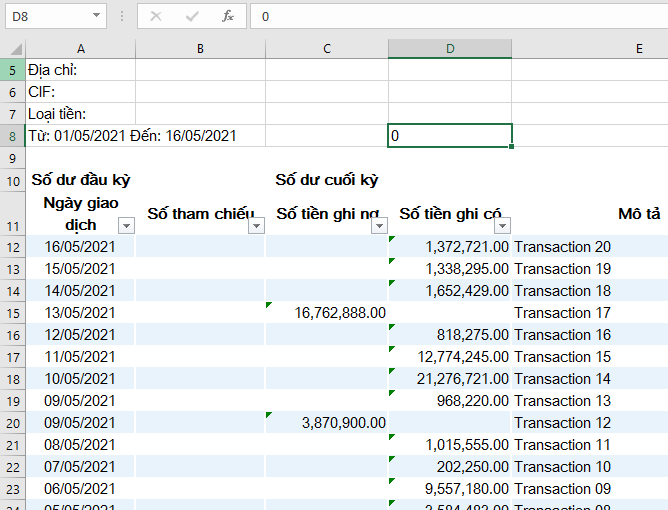Open the Insert Function fx dialog
The image size is (668, 510).
point(228,16)
